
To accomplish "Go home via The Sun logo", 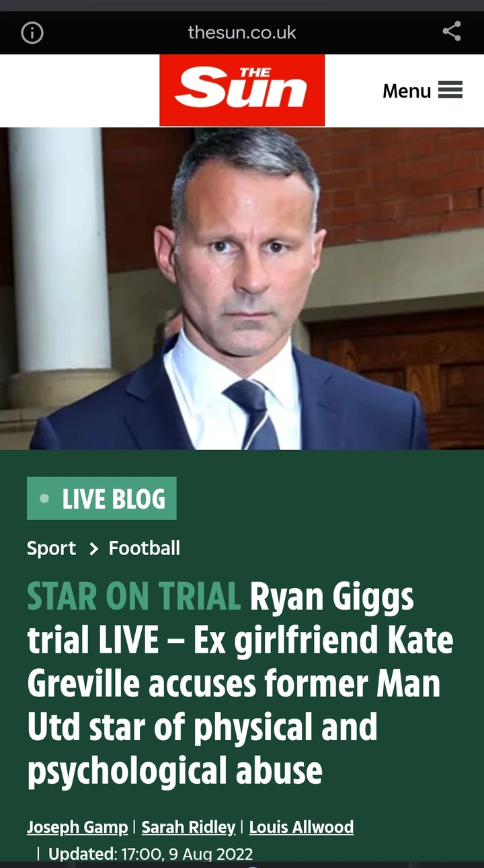I will (242, 90).
